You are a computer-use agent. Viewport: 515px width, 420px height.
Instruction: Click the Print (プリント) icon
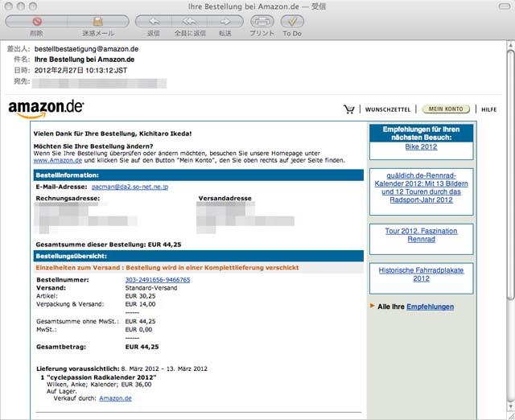[262, 22]
